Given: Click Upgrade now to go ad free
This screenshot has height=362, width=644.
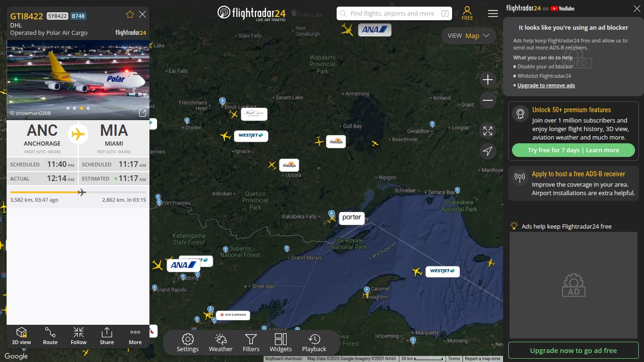Looking at the screenshot, I should [x=573, y=351].
